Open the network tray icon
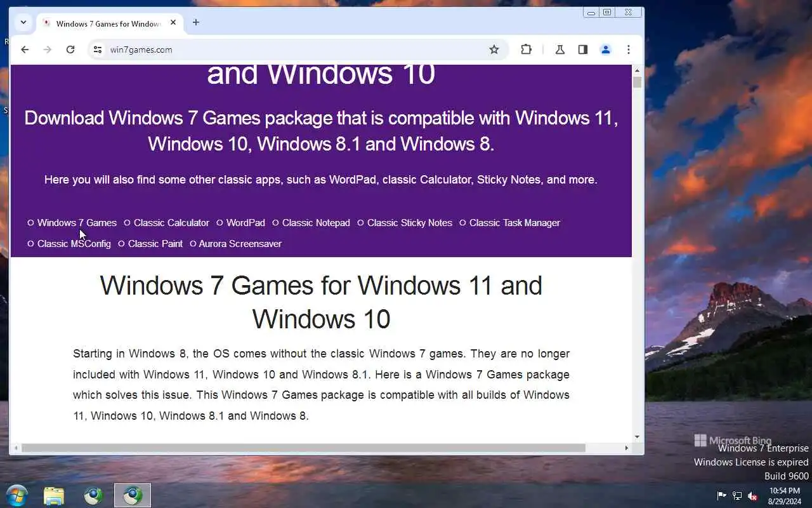The width and height of the screenshot is (812, 508). click(x=737, y=496)
